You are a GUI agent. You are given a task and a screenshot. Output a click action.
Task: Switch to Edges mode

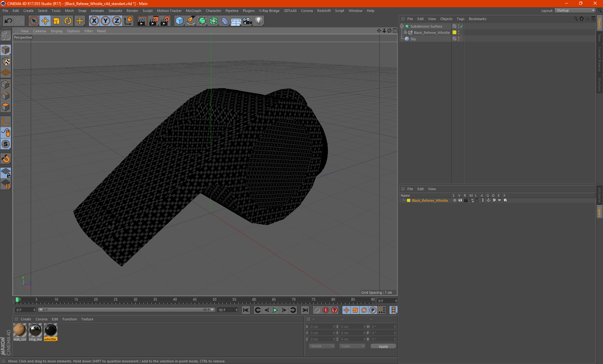tap(6, 96)
